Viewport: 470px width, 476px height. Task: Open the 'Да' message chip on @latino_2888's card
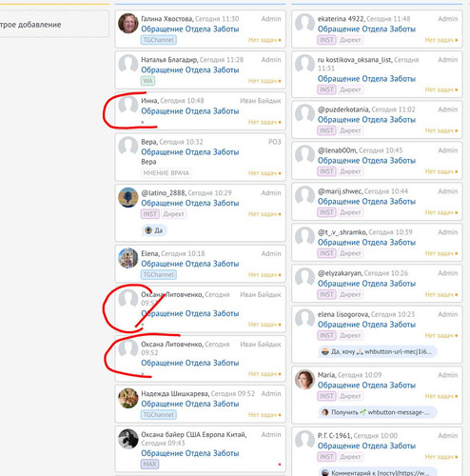tap(154, 230)
